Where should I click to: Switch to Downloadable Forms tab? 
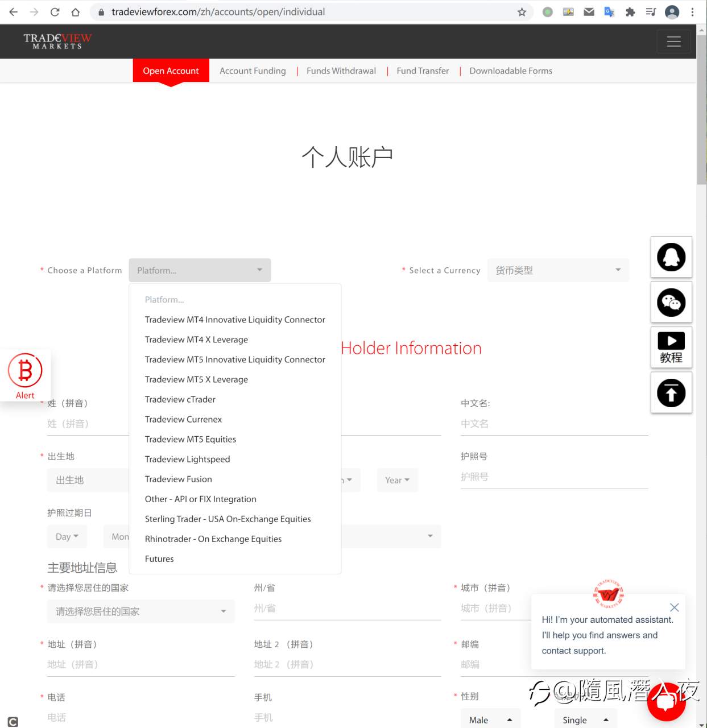click(x=511, y=71)
